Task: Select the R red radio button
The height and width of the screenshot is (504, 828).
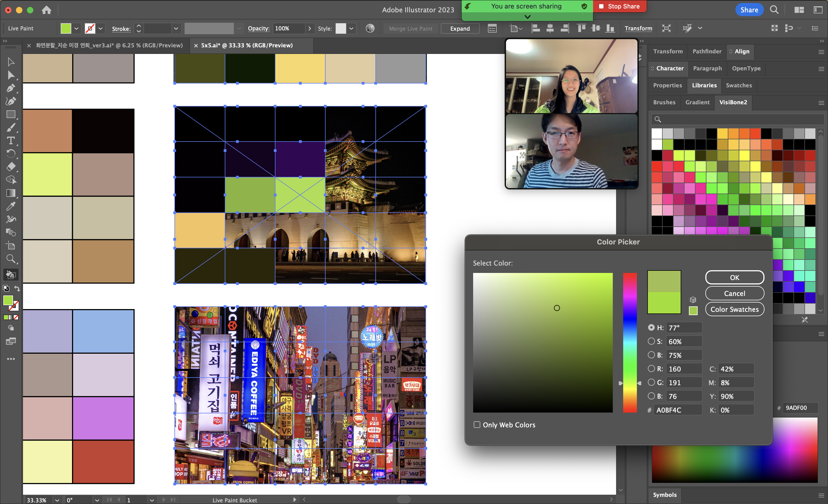Action: [651, 368]
